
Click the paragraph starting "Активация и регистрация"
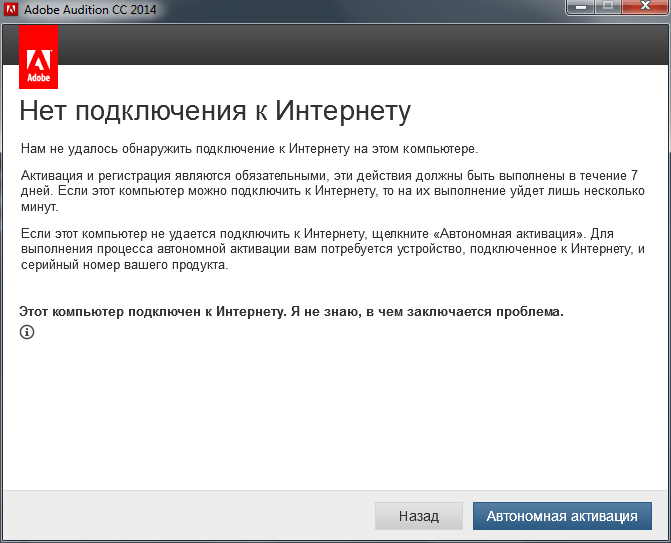click(333, 191)
